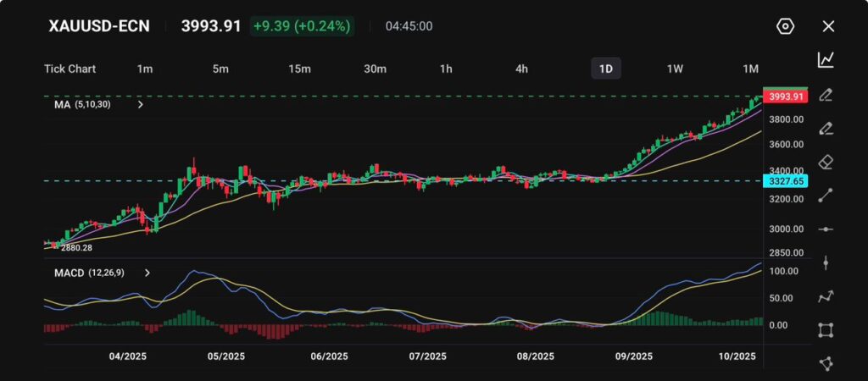
Task: Select the 1m timeframe
Action: point(145,69)
